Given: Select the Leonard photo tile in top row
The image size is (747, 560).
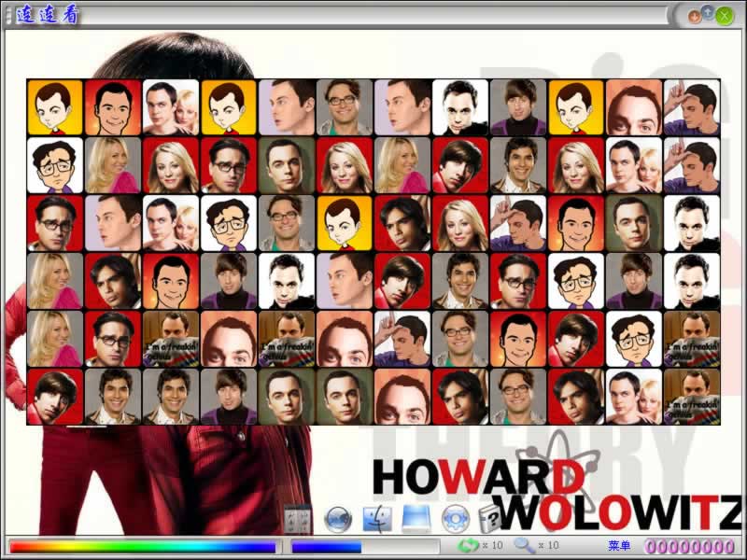Looking at the screenshot, I should (x=345, y=107).
